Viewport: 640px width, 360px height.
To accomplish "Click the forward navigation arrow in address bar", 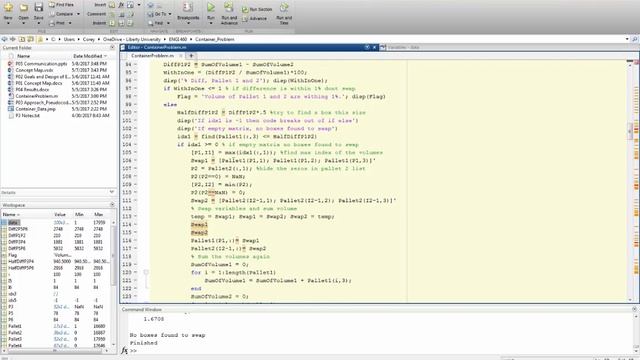I will tap(13, 39).
